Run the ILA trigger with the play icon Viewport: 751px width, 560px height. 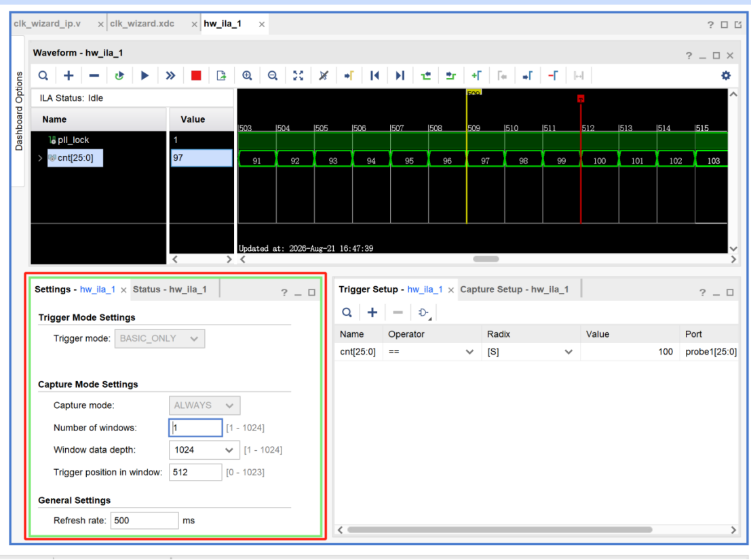pyautogui.click(x=145, y=76)
